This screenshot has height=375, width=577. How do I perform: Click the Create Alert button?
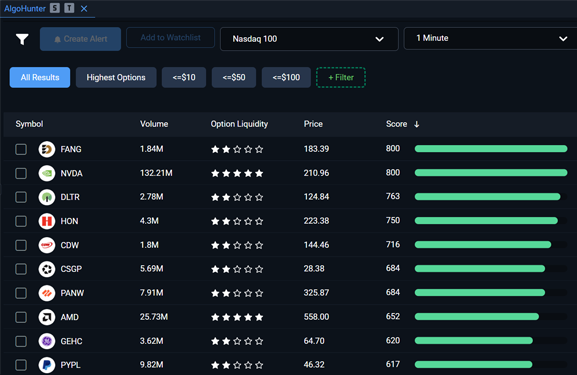pos(80,39)
